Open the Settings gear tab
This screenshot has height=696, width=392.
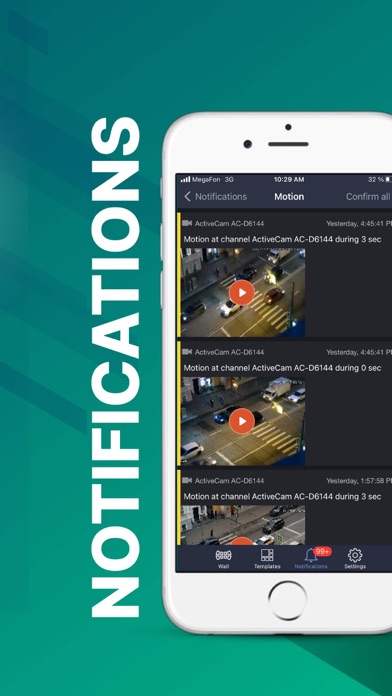pyautogui.click(x=355, y=559)
